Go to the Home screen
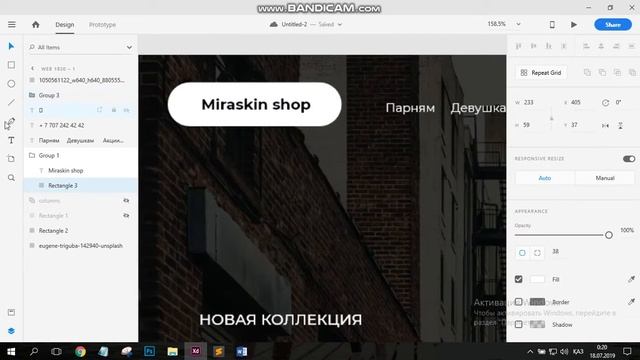The image size is (640, 360). pos(36,24)
